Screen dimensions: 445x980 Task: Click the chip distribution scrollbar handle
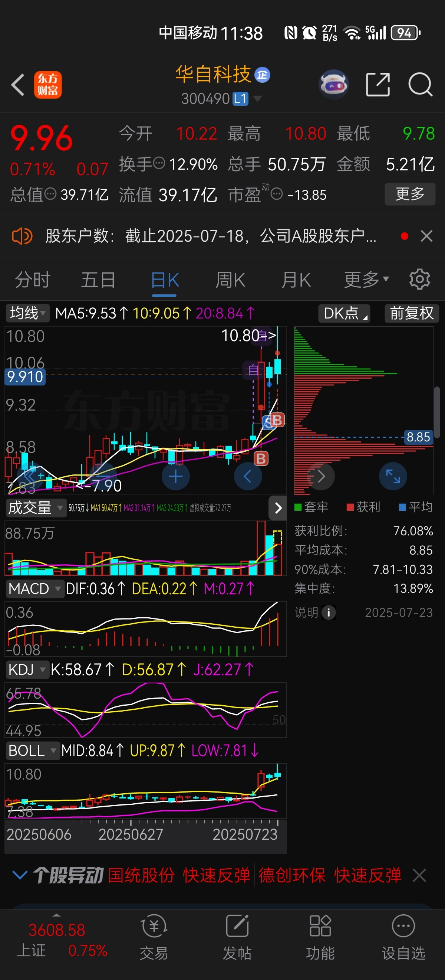coord(437,412)
